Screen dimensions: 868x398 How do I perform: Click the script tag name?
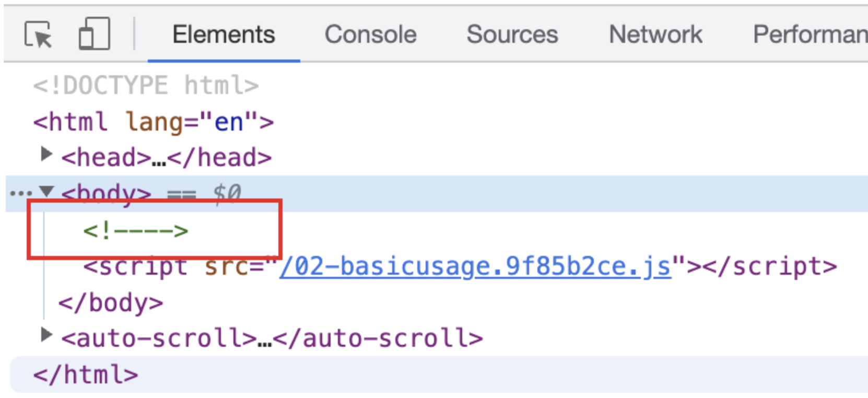(143, 266)
